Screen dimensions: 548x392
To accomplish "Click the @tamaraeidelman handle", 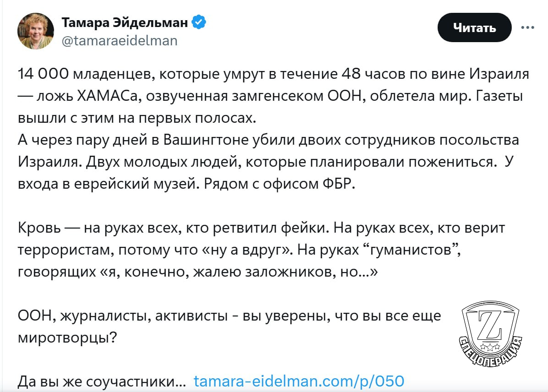I will pos(119,40).
